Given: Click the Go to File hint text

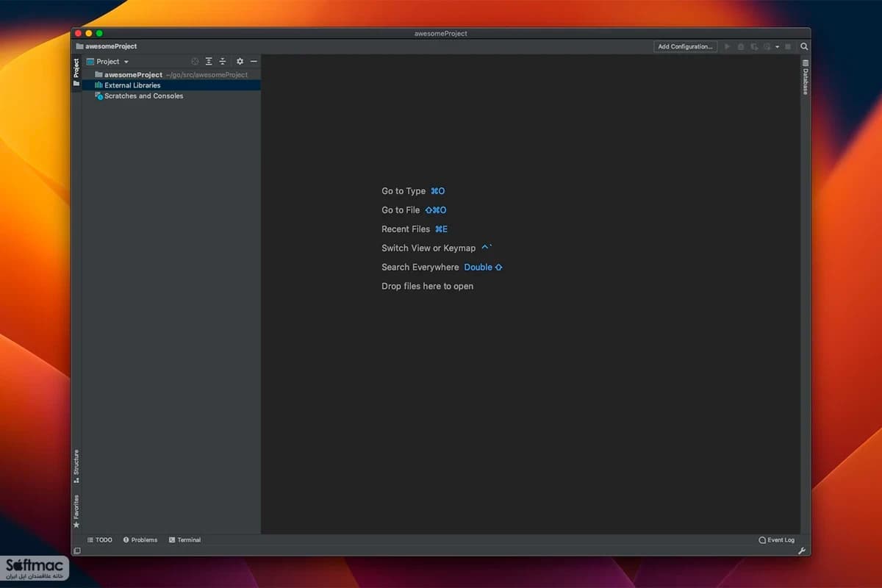Looking at the screenshot, I should click(x=401, y=210).
